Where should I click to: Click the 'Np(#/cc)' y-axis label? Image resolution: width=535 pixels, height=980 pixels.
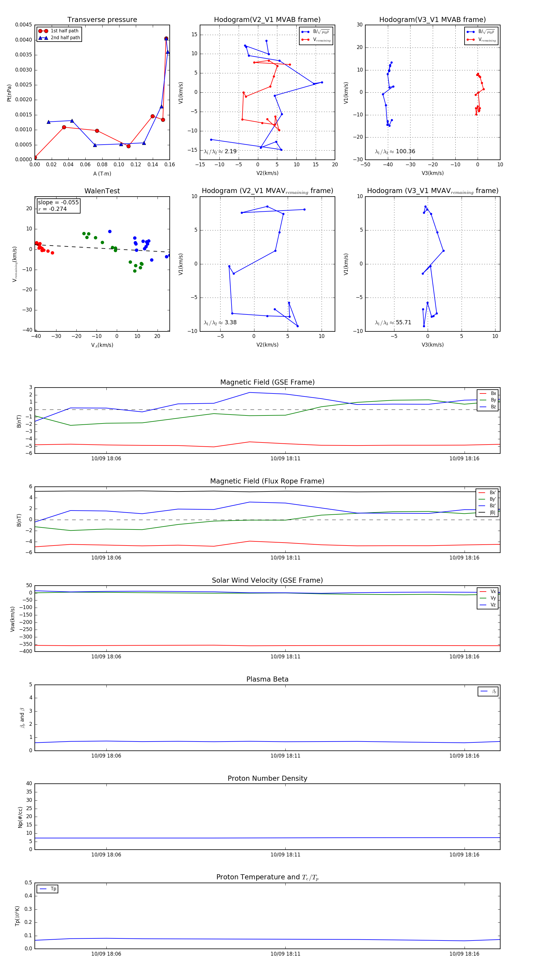click(x=20, y=817)
